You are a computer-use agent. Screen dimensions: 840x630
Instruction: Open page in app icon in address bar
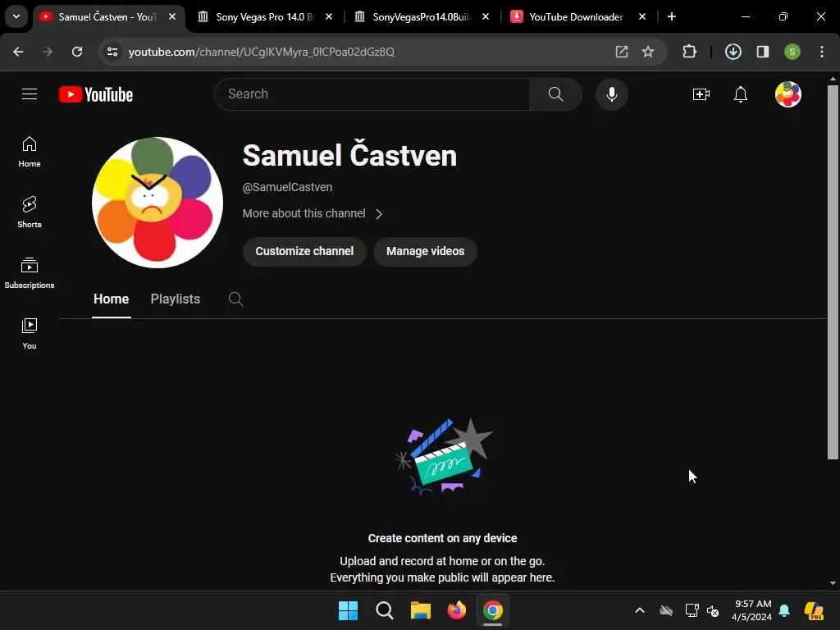[622, 52]
